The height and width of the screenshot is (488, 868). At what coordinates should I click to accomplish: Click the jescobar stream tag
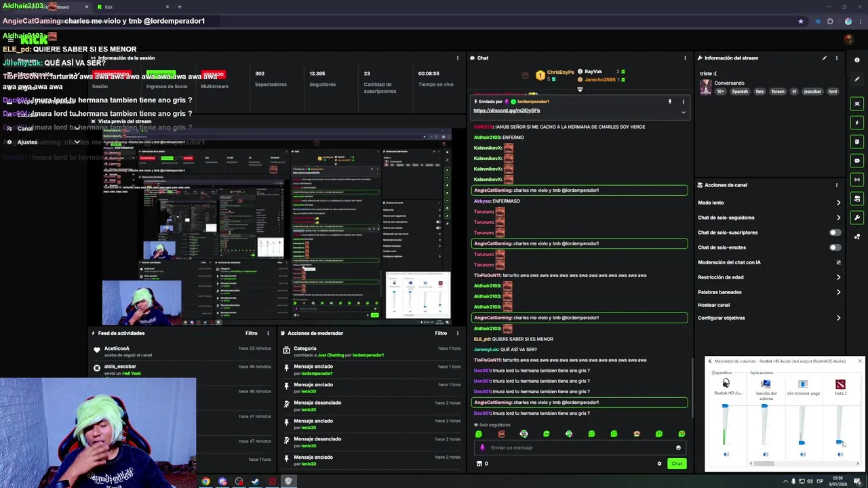tap(812, 91)
